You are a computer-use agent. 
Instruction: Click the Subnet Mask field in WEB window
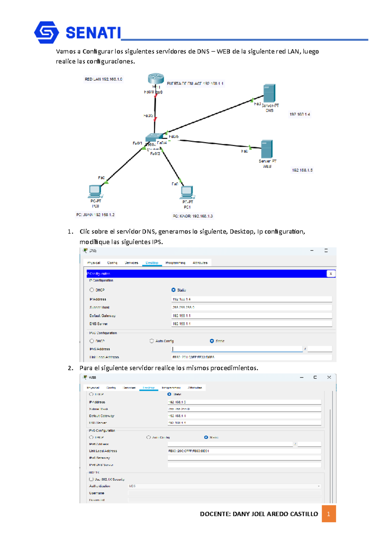244,409
